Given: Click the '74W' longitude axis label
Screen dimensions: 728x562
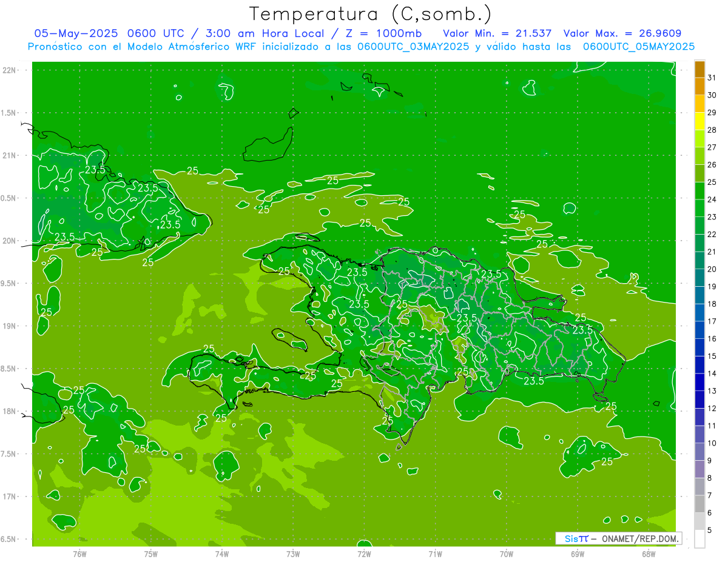Looking at the screenshot, I should (x=222, y=554).
